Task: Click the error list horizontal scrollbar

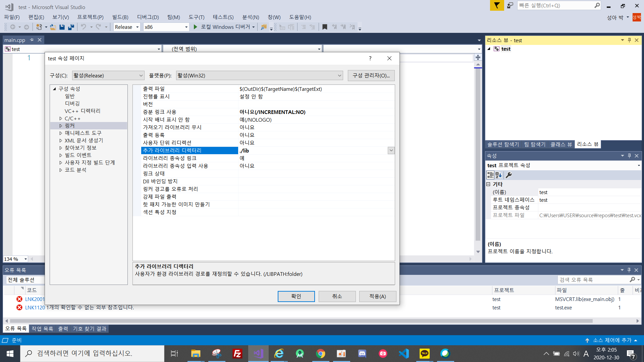Action: (x=302, y=321)
